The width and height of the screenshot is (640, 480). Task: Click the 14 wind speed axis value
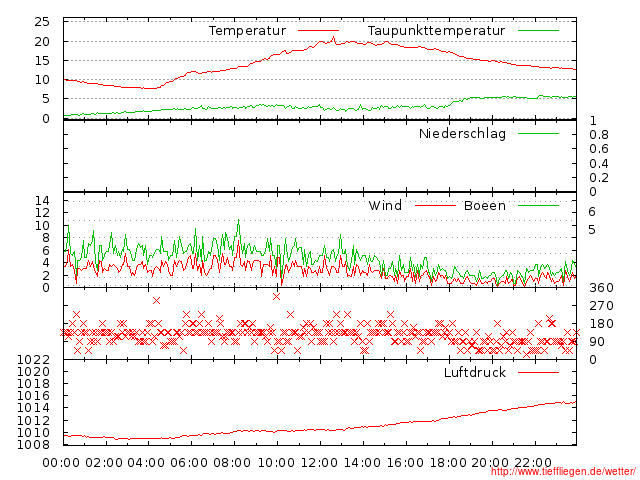[42, 200]
